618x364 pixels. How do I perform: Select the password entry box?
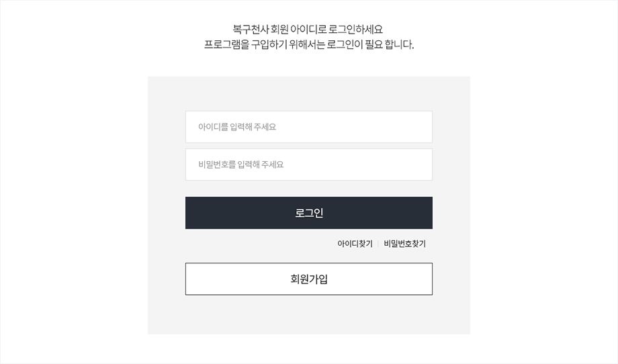[x=308, y=165]
